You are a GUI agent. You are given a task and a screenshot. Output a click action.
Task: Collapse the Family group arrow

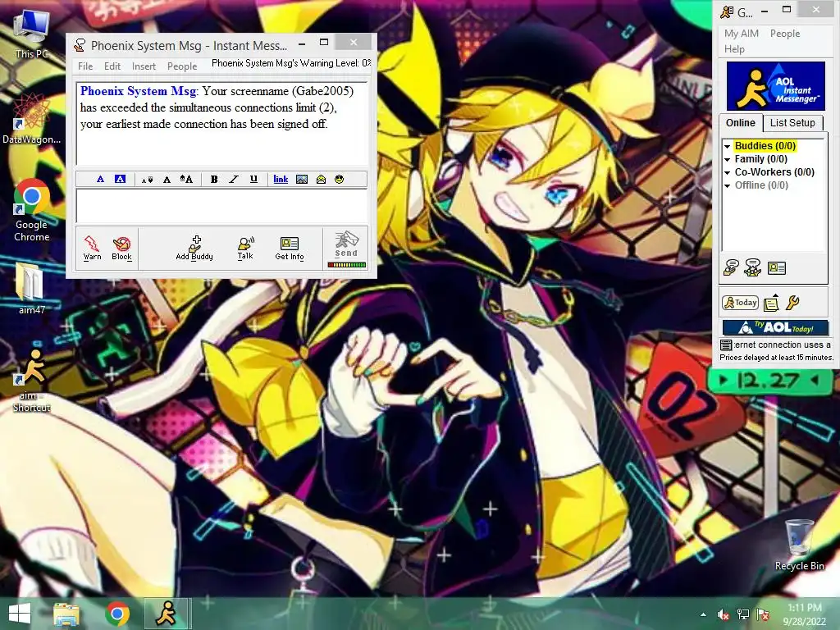(728, 160)
